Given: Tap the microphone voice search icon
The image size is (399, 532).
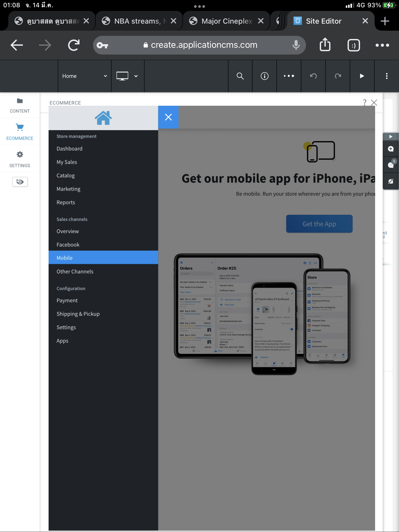Looking at the screenshot, I should (296, 45).
